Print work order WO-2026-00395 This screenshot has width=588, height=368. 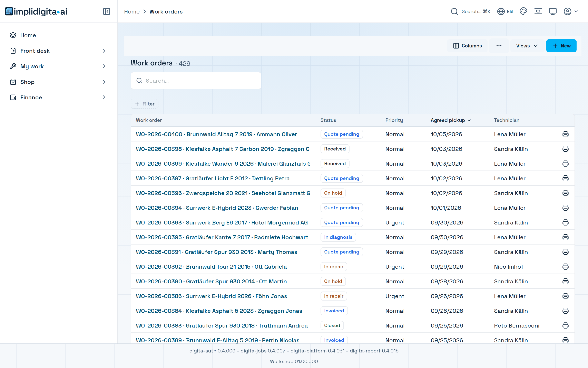565,237
